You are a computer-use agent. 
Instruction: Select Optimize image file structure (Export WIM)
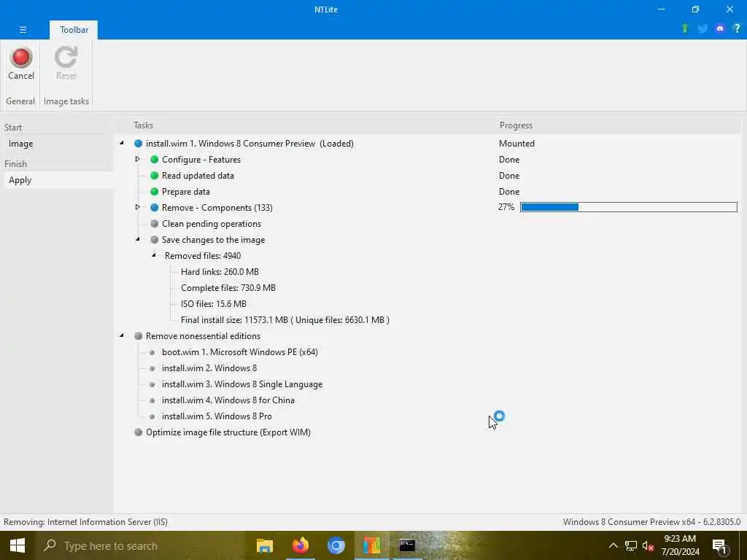pyautogui.click(x=228, y=432)
